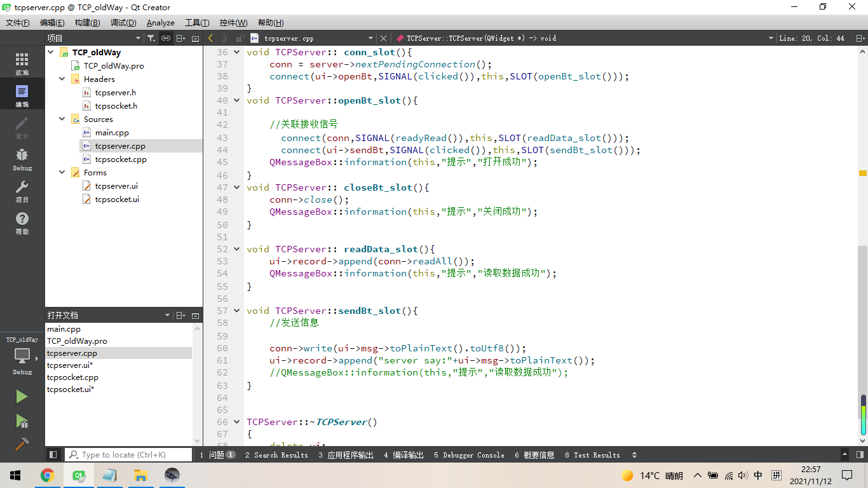Toggle the right sidebar button in the status bar
The image size is (868, 488).
pos(860,455)
